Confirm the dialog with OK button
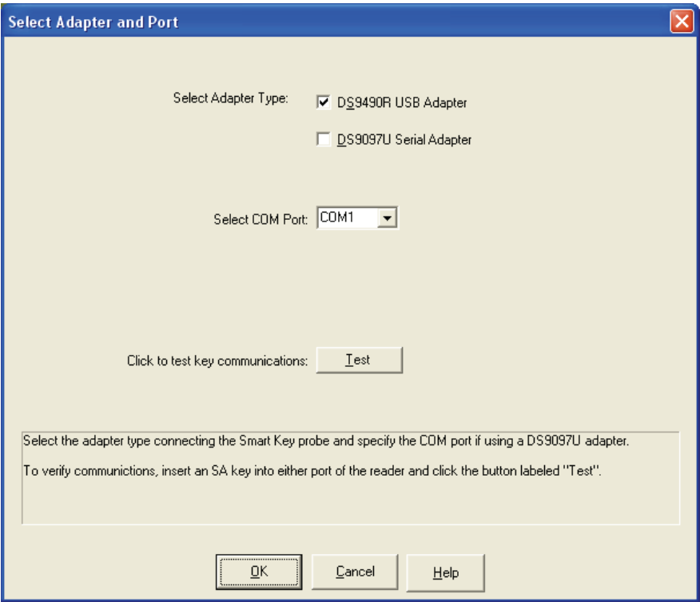 (259, 572)
